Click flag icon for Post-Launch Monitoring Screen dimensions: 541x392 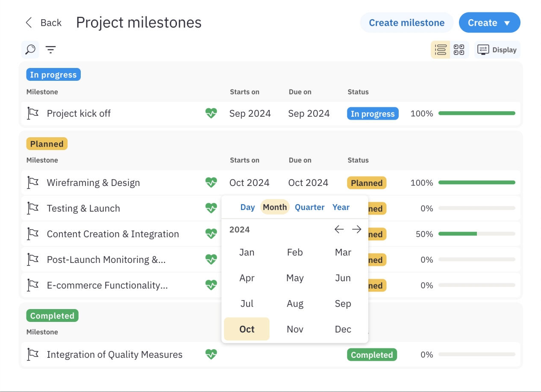click(33, 259)
